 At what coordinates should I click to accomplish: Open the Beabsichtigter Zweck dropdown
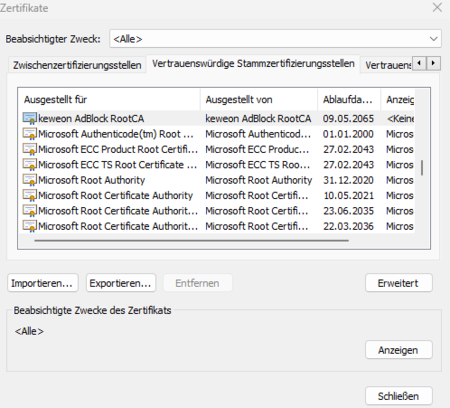point(275,39)
